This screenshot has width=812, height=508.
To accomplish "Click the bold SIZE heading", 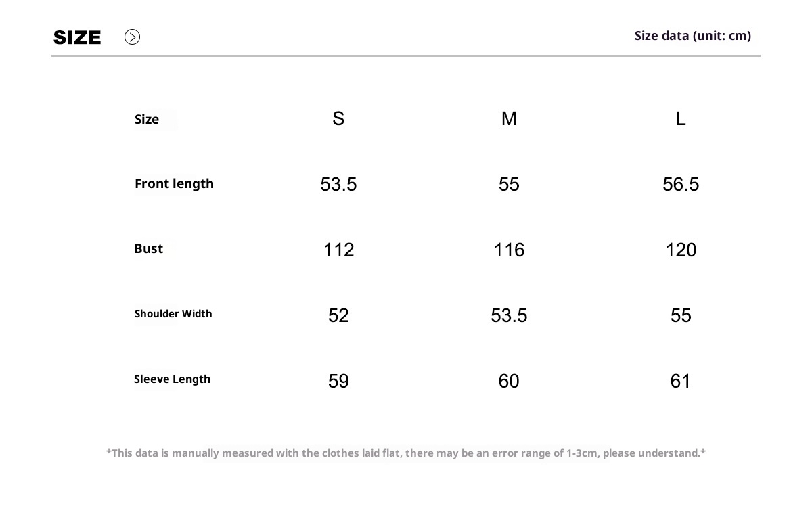I will tap(77, 38).
